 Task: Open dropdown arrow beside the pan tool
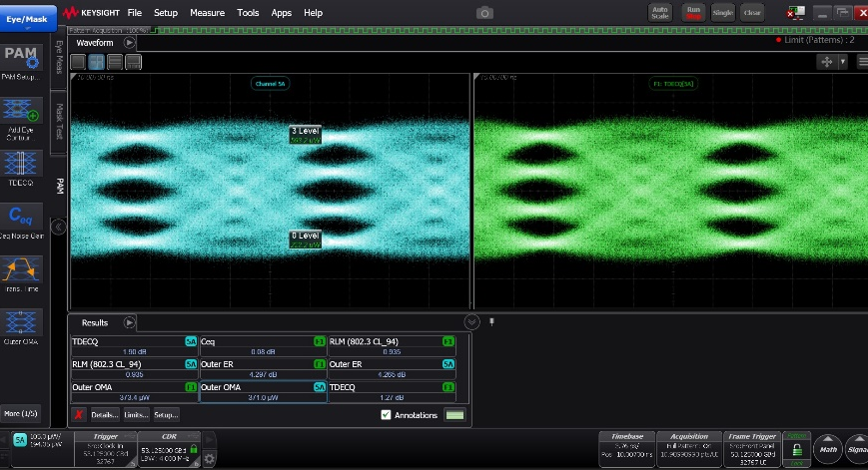click(843, 62)
